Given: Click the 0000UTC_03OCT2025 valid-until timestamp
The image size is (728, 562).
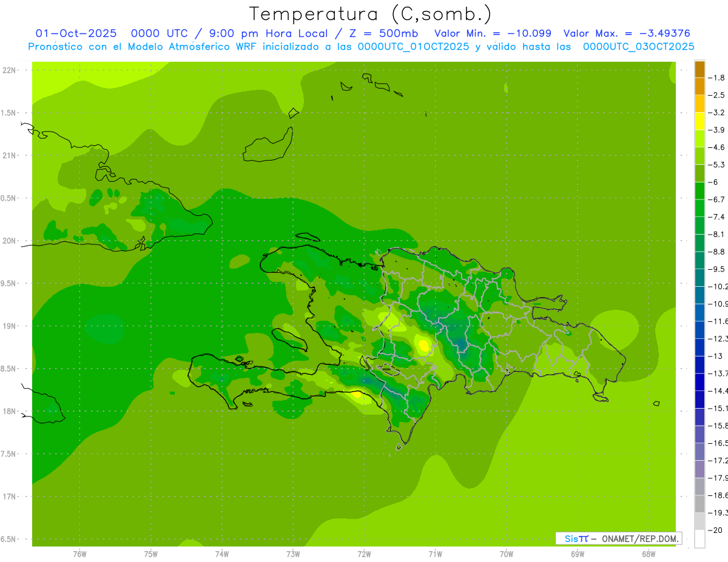Looking at the screenshot, I should (638, 46).
